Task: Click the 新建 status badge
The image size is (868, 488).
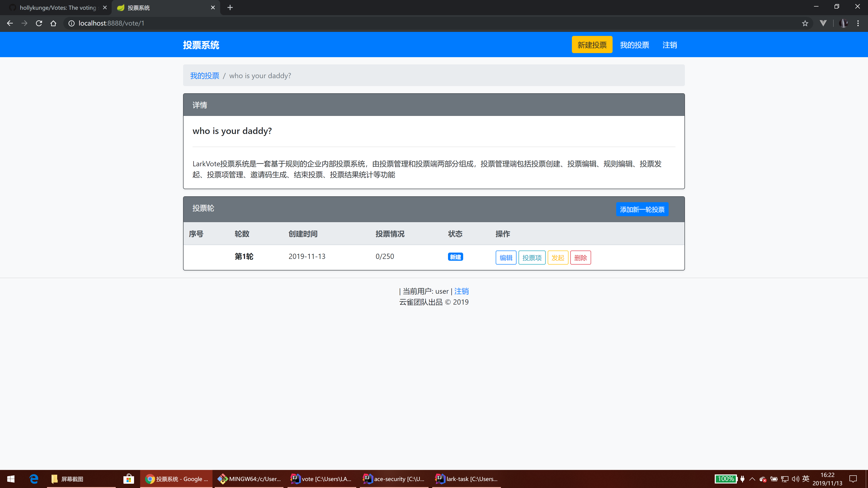Action: tap(455, 257)
